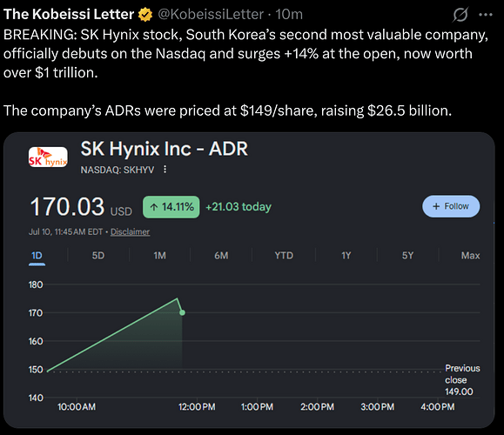Show the 1Y chart range
The width and height of the screenshot is (504, 435).
click(x=346, y=256)
